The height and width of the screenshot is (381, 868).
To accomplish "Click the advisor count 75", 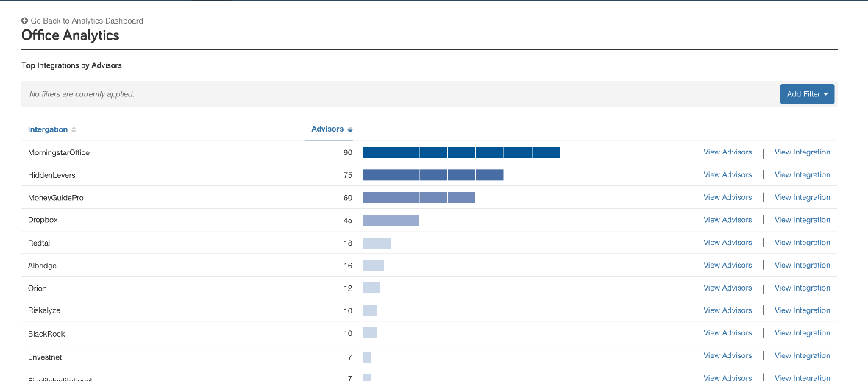I will (348, 176).
